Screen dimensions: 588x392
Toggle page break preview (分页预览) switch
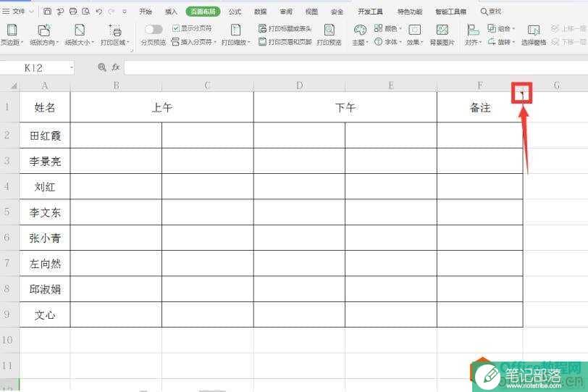[x=154, y=29]
